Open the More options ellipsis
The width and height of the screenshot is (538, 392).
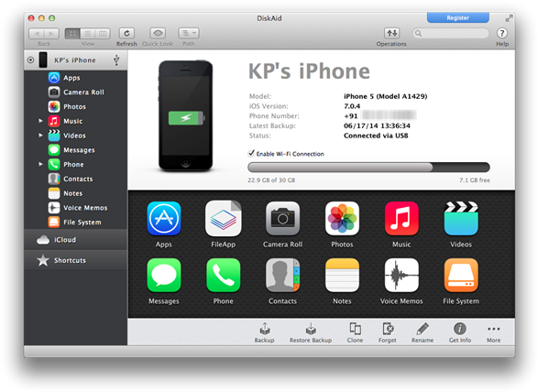pos(493,329)
